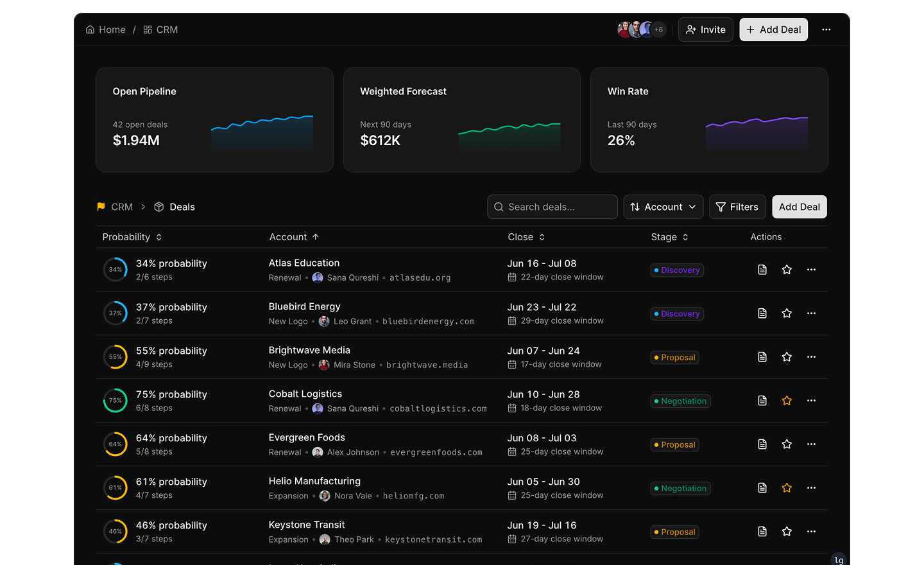Click the Proposal badge for Keystone Transit

pos(674,532)
